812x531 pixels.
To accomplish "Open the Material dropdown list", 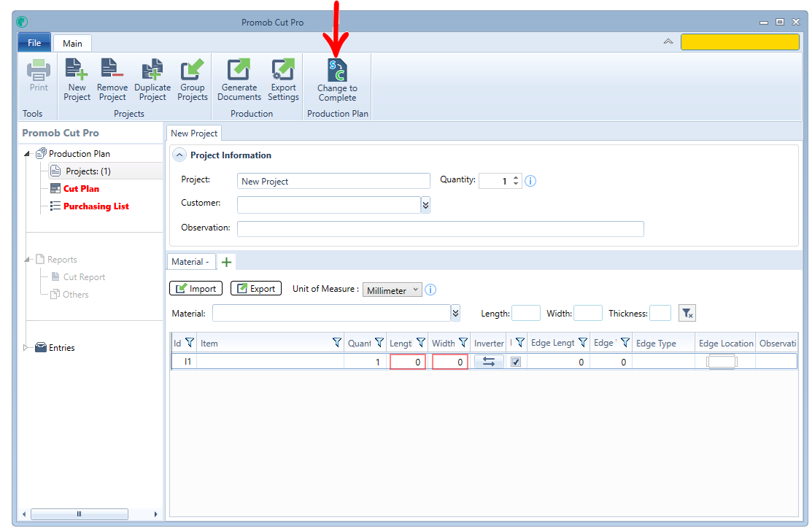I will tap(456, 313).
